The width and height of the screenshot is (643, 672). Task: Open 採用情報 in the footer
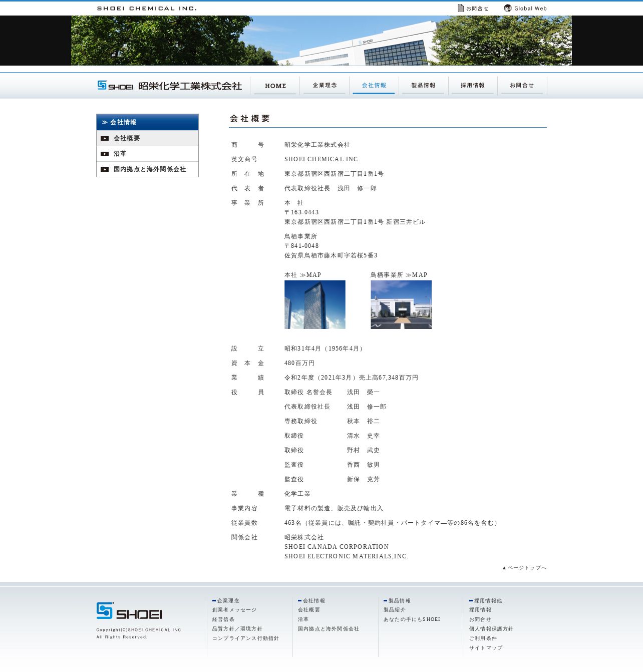[x=480, y=610]
